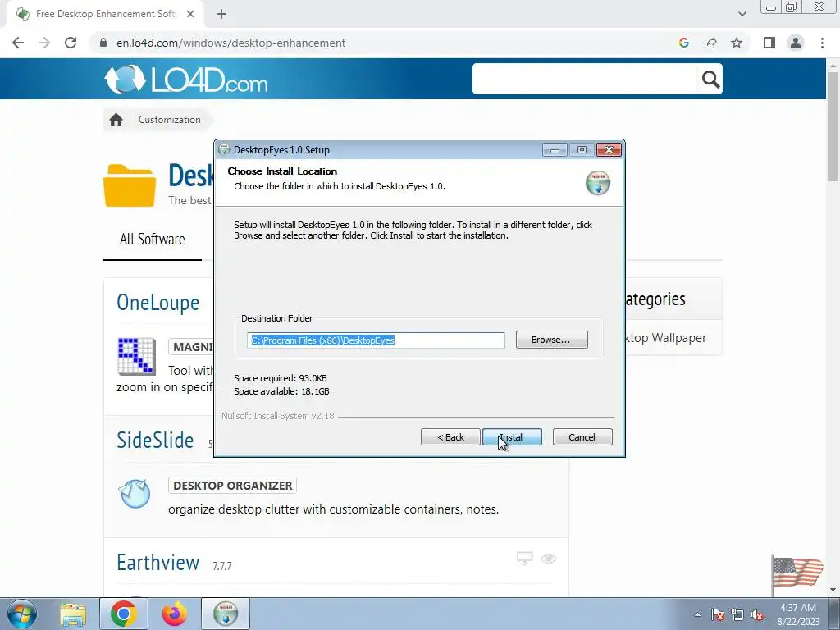Open the taskbar clock 4:37 AM

[x=798, y=614]
